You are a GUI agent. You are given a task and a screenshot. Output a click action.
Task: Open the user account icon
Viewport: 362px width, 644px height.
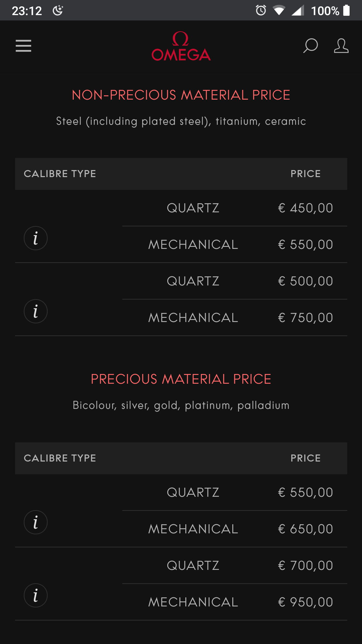click(341, 46)
